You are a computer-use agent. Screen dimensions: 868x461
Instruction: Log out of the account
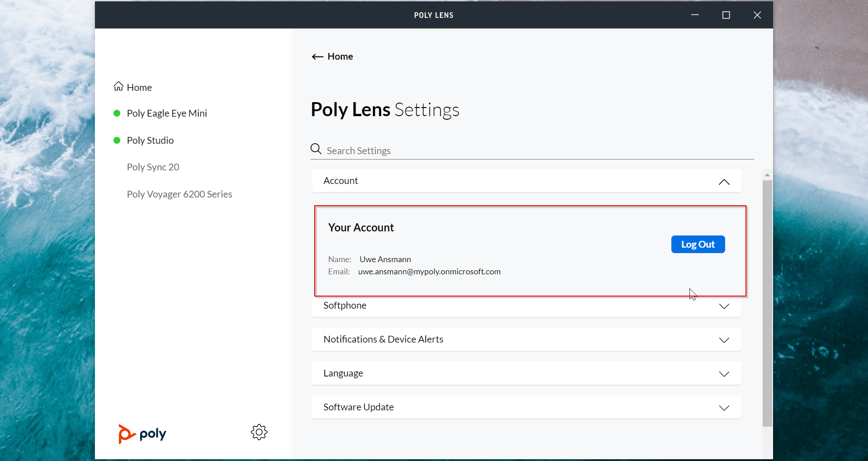pyautogui.click(x=698, y=245)
